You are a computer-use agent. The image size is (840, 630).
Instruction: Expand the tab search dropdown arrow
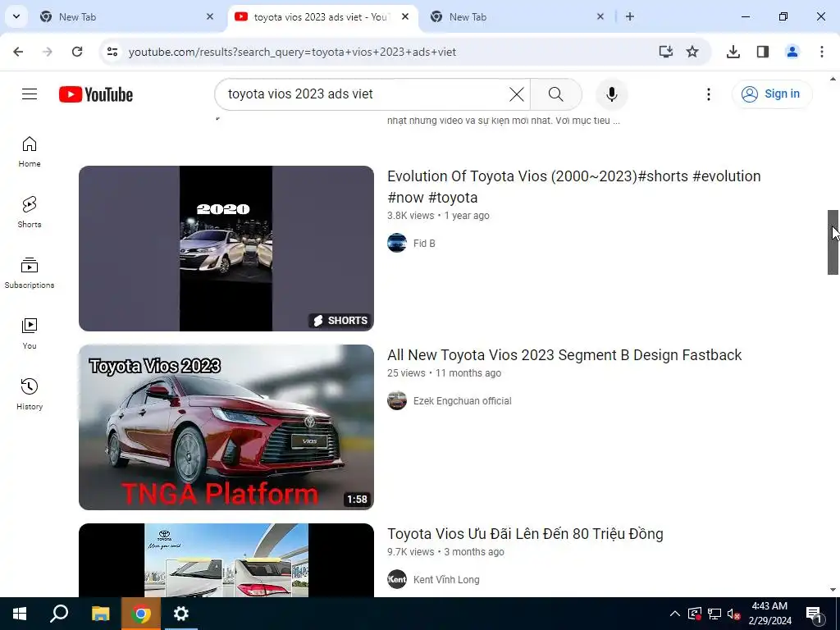pyautogui.click(x=16, y=16)
